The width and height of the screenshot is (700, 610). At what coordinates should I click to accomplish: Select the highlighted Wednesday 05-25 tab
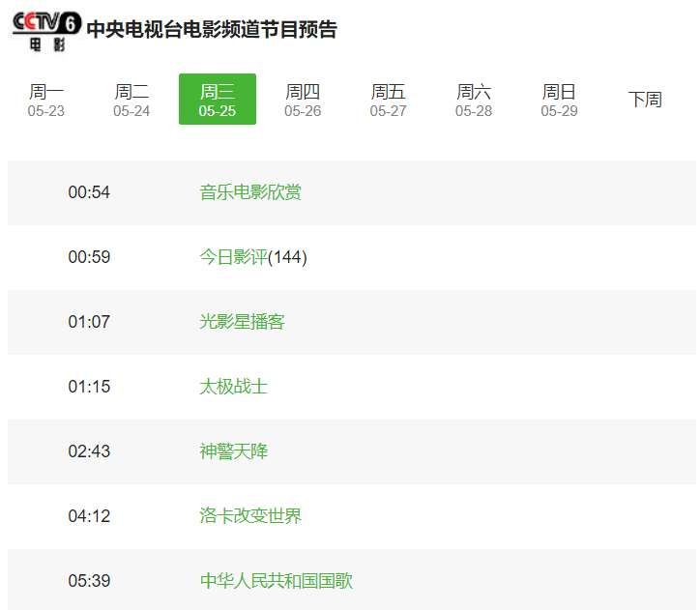click(218, 100)
